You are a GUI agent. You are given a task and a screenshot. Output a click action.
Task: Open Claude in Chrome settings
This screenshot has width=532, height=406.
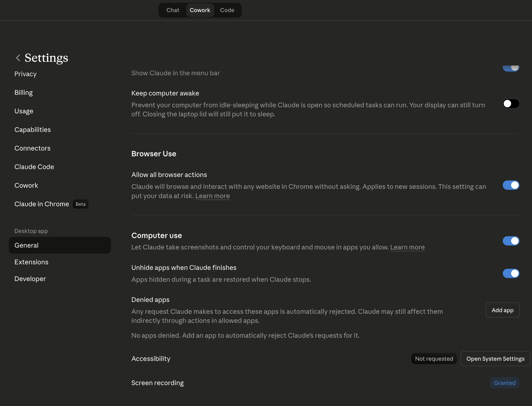[x=42, y=204]
